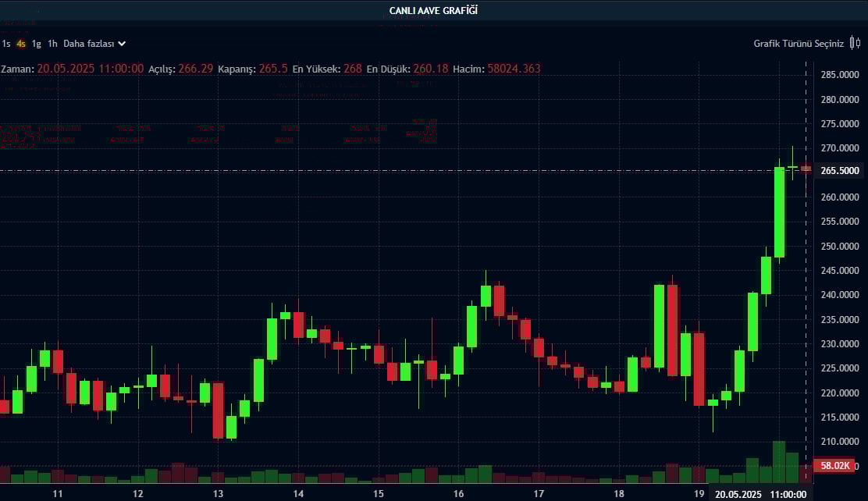The height and width of the screenshot is (501, 868).
Task: Switch to the 4s timeframe
Action: 21,44
